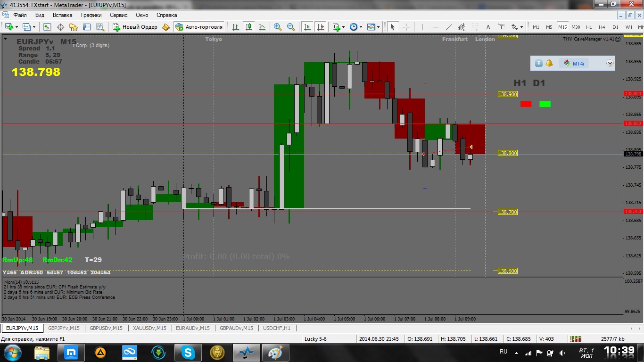Image resolution: width=644 pixels, height=362 pixels.
Task: Activate the standard cursor arrow tool
Action: (392, 27)
